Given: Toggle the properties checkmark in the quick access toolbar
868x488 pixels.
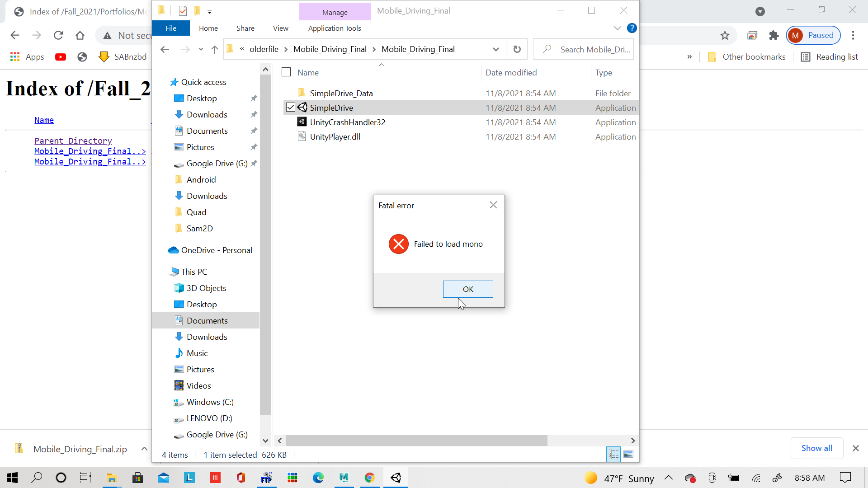Looking at the screenshot, I should (x=183, y=11).
